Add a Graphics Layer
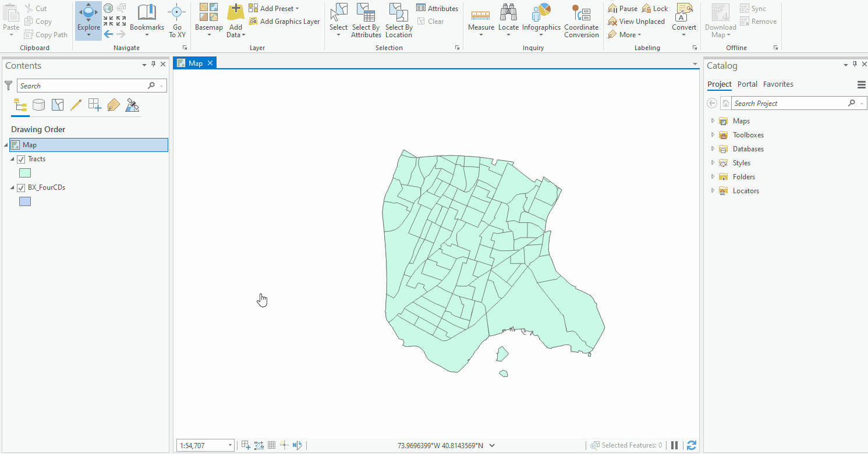The image size is (868, 454). pyautogui.click(x=284, y=22)
